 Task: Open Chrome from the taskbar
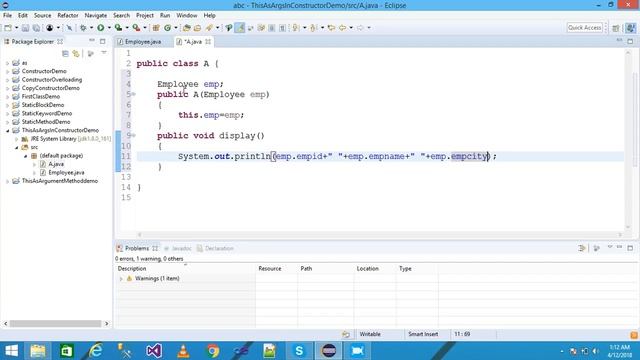(x=213, y=351)
